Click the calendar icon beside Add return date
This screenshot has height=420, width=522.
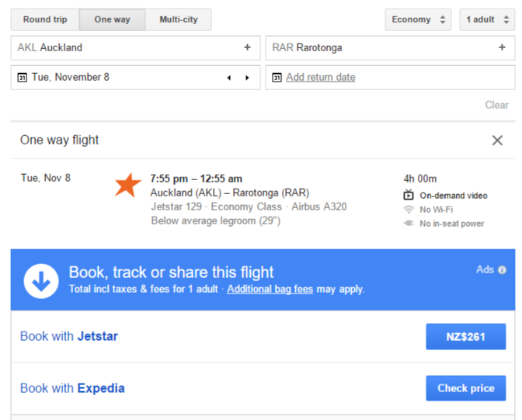[x=277, y=78]
